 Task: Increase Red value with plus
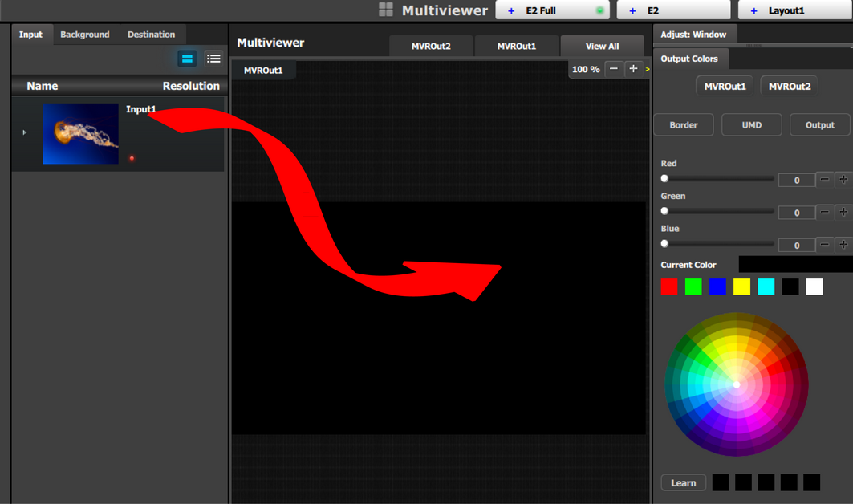tap(843, 180)
